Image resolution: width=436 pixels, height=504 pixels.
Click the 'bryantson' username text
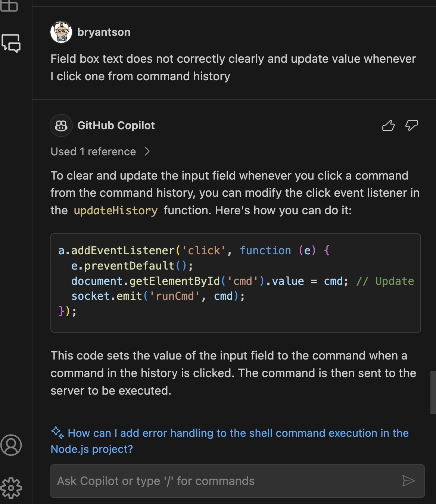coord(104,32)
